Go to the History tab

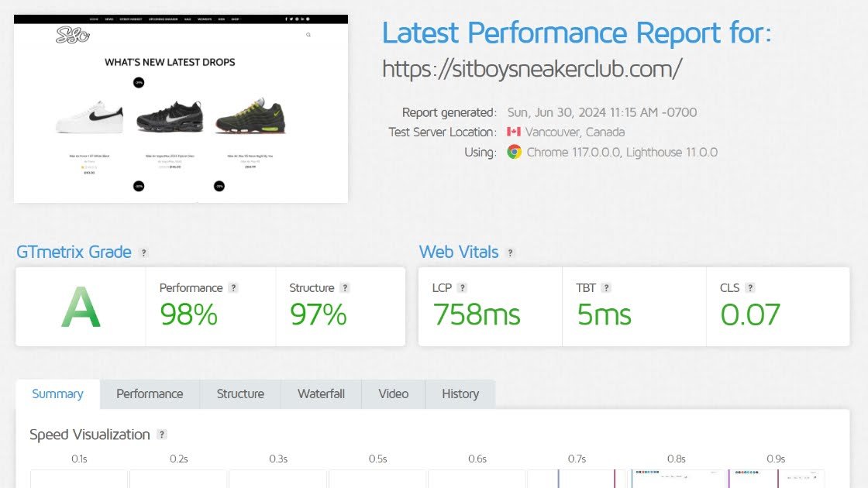[x=460, y=393]
